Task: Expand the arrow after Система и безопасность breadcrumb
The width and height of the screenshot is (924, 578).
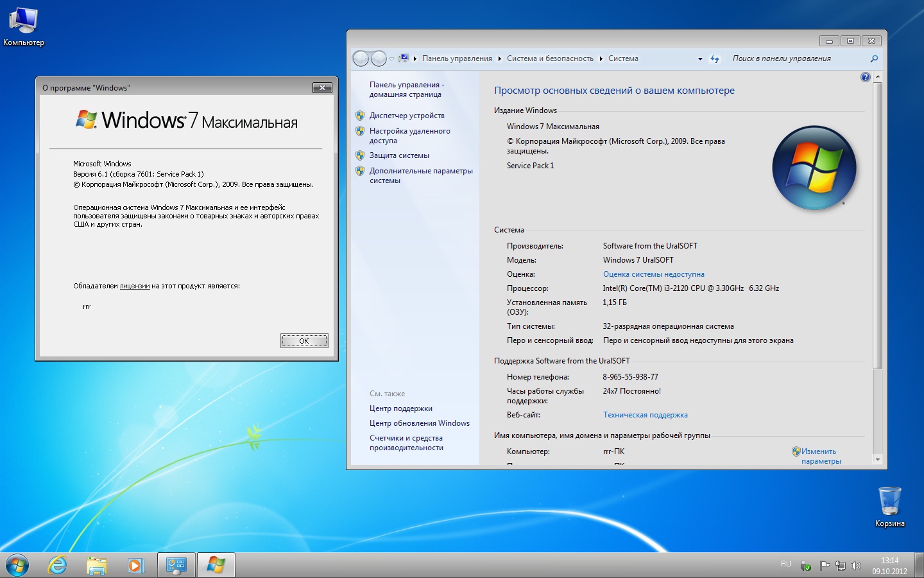Action: point(601,58)
